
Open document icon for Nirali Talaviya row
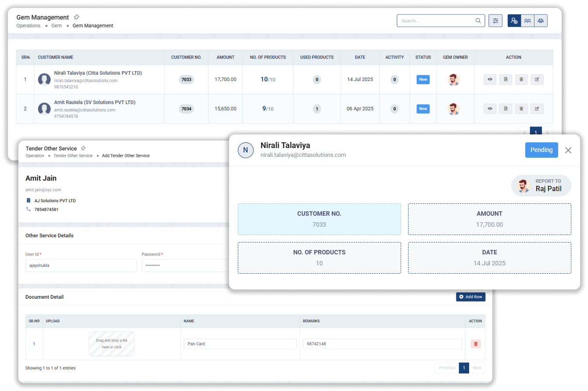tap(506, 80)
